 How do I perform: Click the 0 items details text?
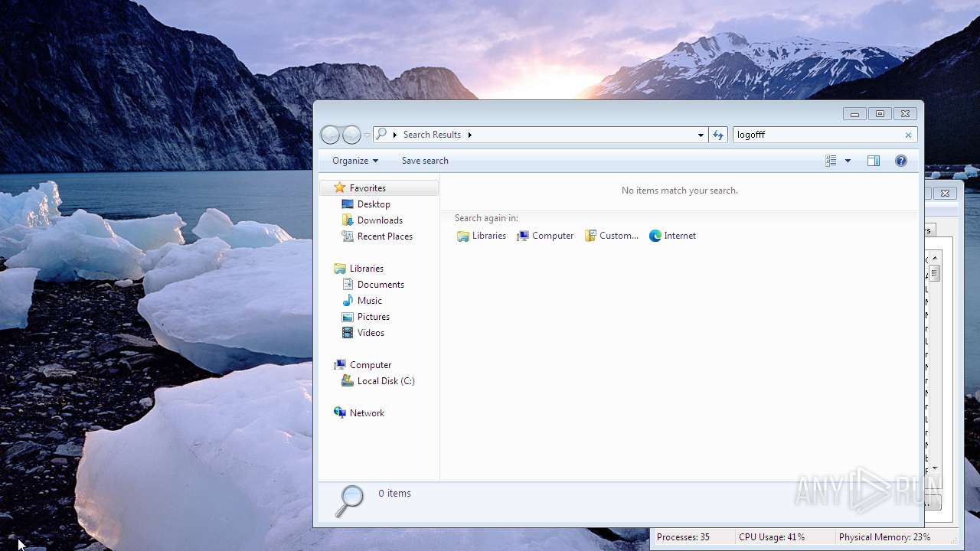coord(395,494)
